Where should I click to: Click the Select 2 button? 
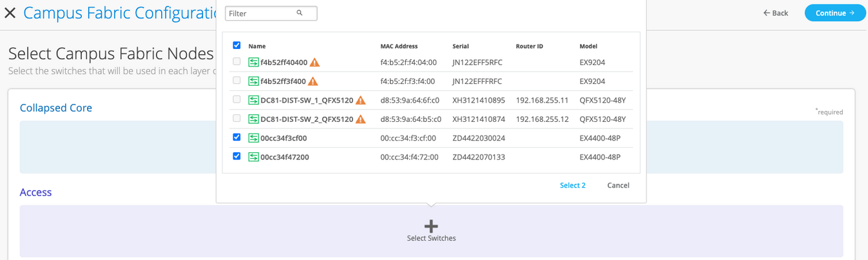(x=572, y=185)
